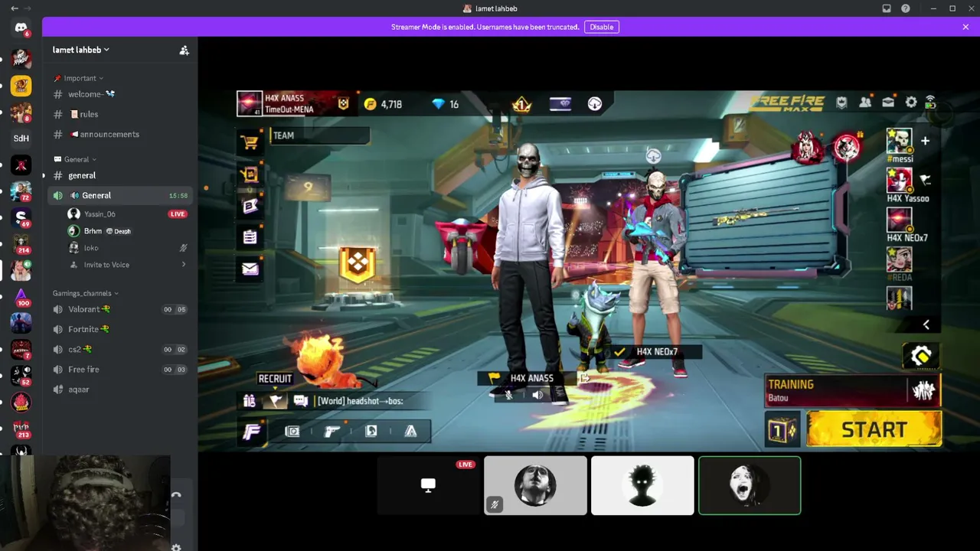Join the cs2 voice channel

click(x=119, y=349)
